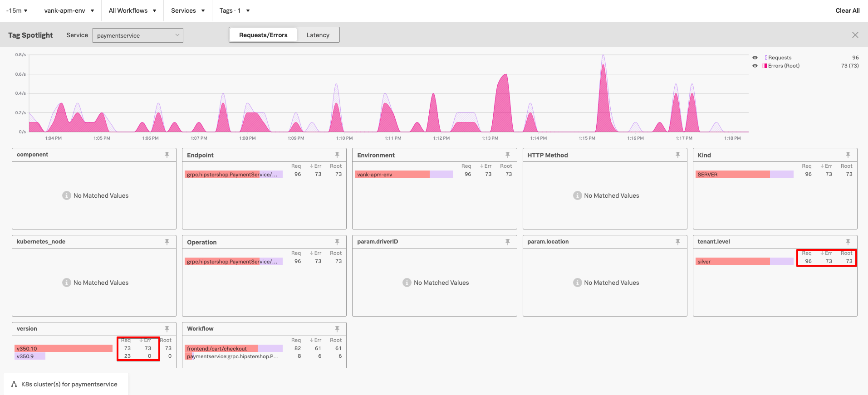The width and height of the screenshot is (868, 395).
Task: Toggle visibility of Errors (Root) series
Action: pyautogui.click(x=755, y=66)
